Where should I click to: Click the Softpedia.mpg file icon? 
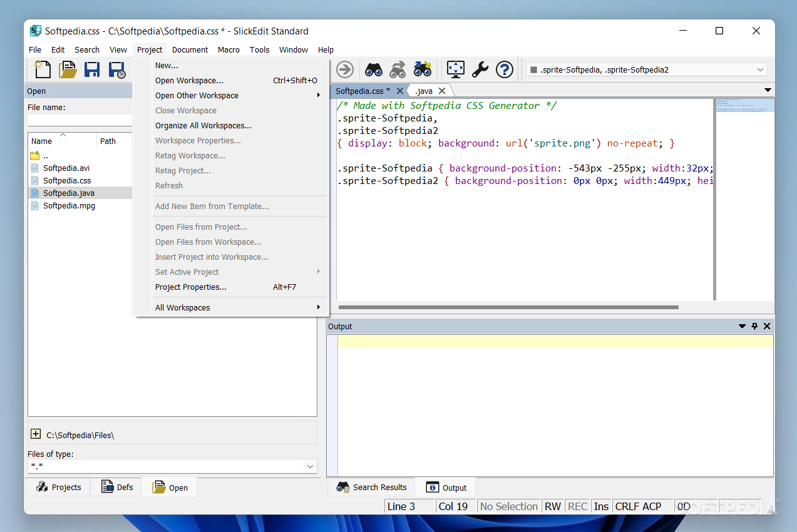[x=34, y=205]
